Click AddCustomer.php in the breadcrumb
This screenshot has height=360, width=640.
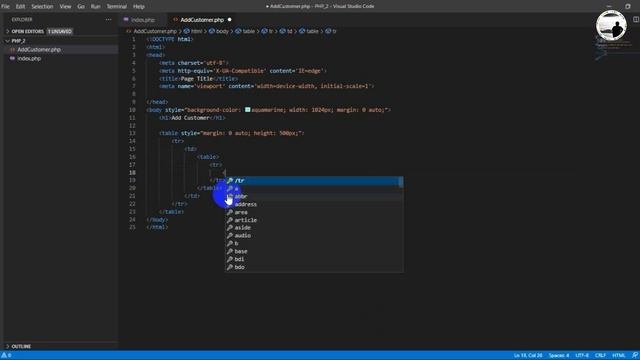155,31
